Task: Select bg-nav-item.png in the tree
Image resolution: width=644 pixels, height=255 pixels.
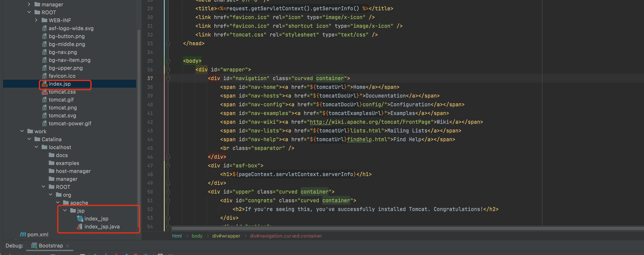Action: click(x=69, y=60)
